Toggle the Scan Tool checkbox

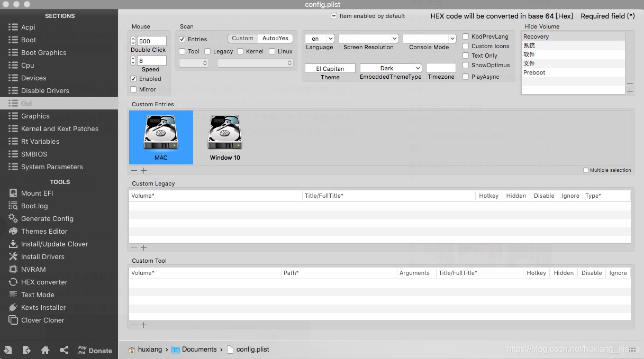pyautogui.click(x=182, y=51)
